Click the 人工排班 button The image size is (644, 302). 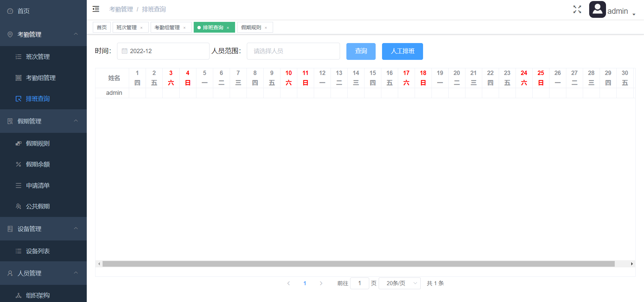pyautogui.click(x=403, y=51)
